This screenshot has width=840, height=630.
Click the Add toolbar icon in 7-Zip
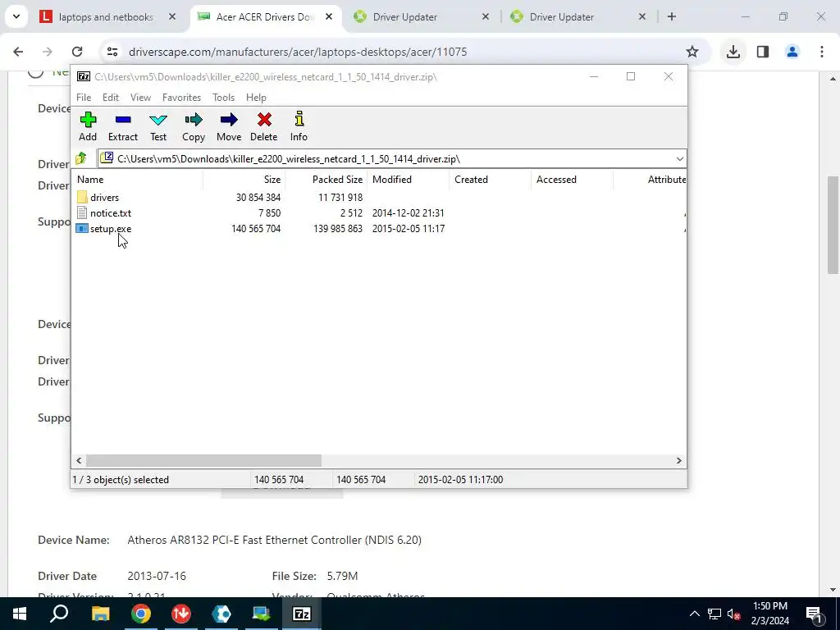88,126
